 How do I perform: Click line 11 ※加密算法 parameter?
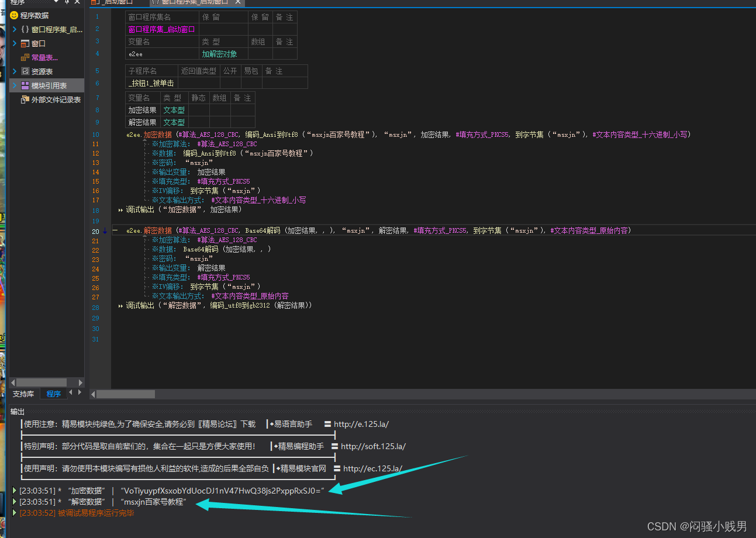click(205, 144)
